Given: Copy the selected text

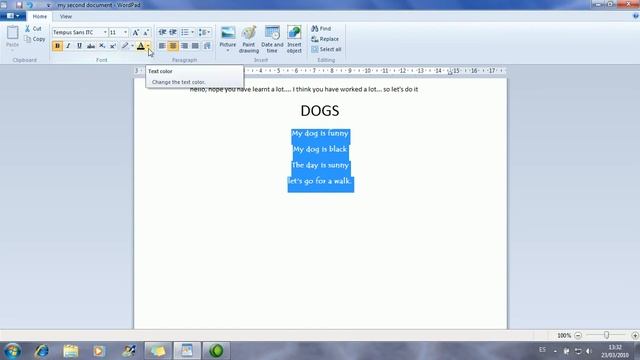Looking at the screenshot, I should coord(35,39).
